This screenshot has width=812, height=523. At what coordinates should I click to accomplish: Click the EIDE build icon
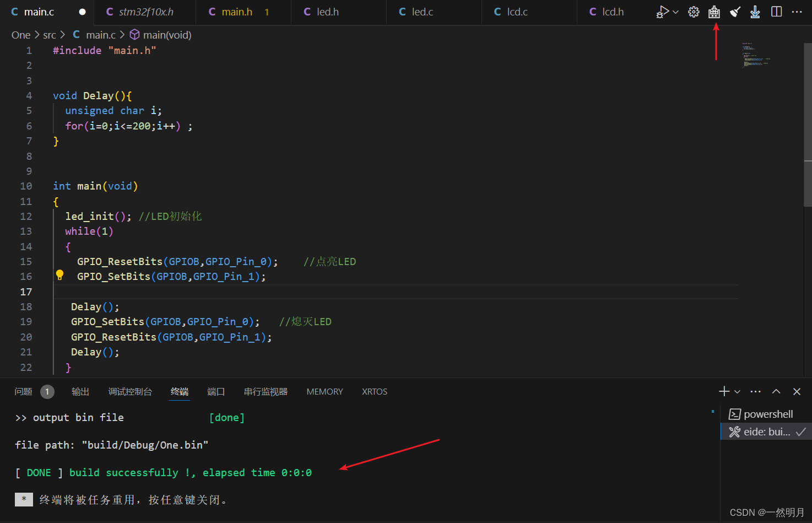(714, 12)
